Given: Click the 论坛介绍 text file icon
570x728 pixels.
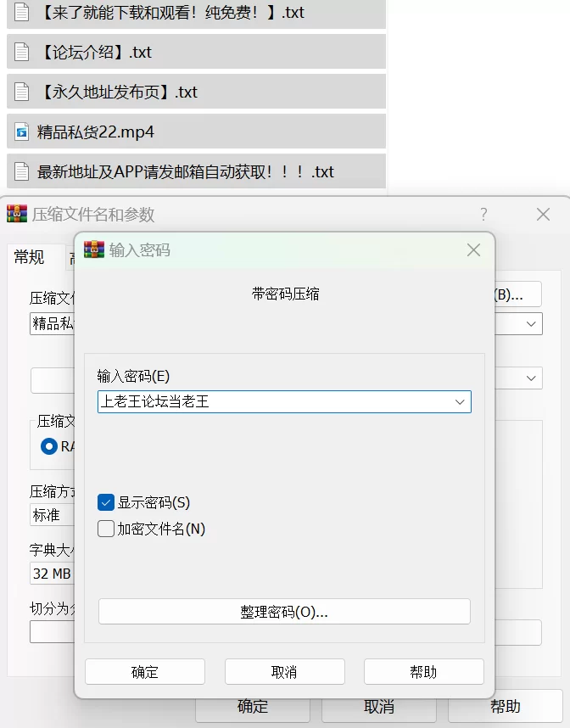Looking at the screenshot, I should tap(21, 52).
